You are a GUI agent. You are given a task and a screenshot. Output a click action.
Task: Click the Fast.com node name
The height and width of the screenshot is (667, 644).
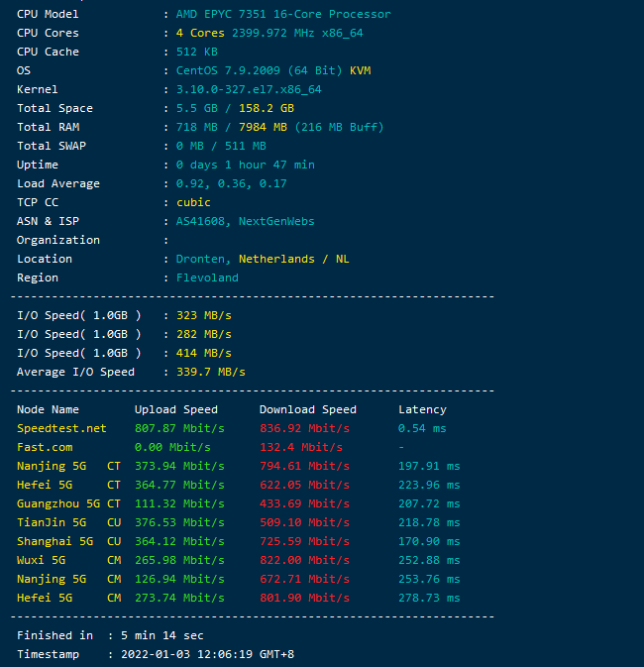coord(45,447)
